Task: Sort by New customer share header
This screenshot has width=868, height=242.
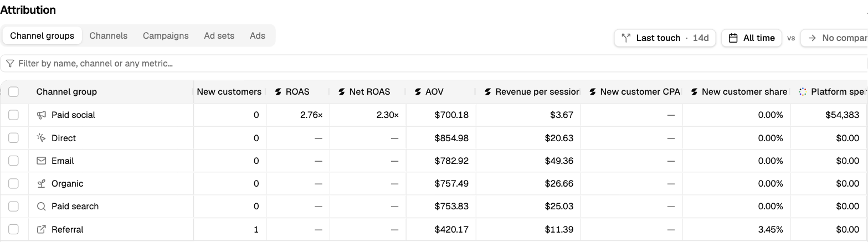Action: pos(744,92)
